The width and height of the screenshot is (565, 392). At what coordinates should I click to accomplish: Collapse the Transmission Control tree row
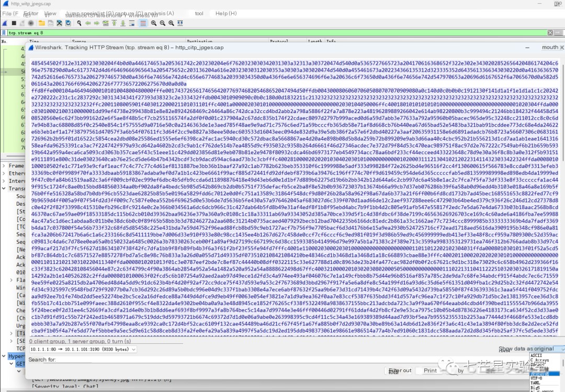tap(4, 188)
